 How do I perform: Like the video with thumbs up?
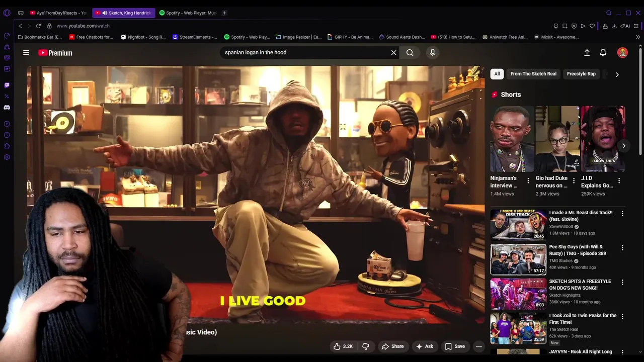(343, 346)
